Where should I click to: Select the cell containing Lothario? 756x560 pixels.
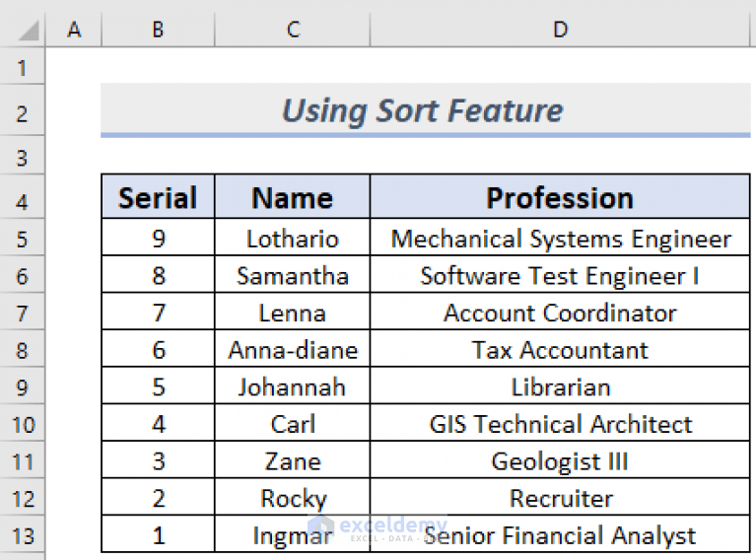click(293, 240)
